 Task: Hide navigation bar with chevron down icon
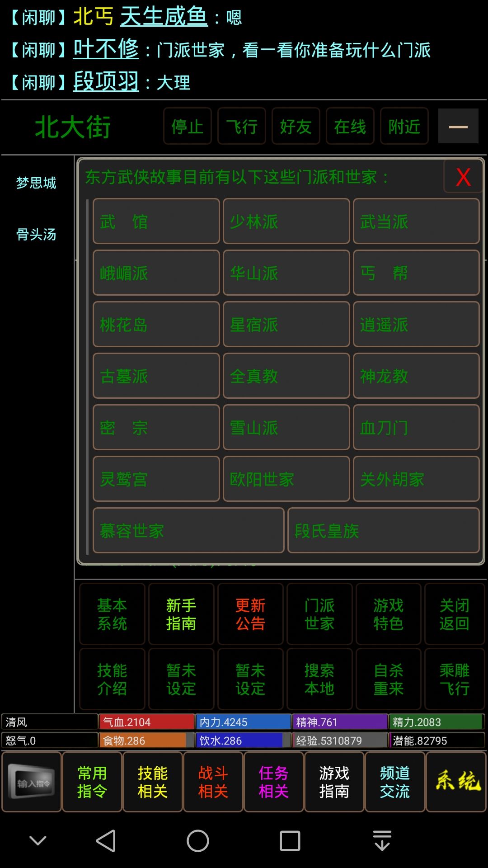pyautogui.click(x=38, y=841)
